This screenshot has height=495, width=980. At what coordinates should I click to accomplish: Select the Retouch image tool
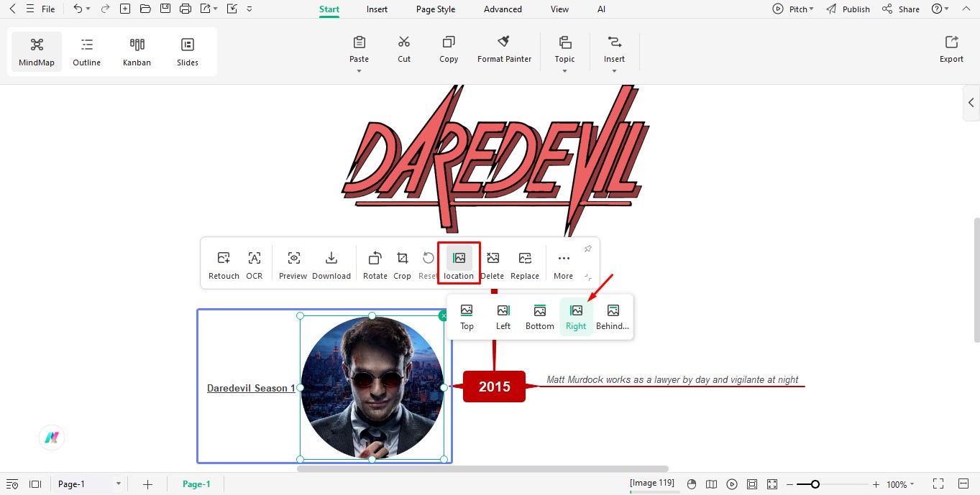[224, 264]
